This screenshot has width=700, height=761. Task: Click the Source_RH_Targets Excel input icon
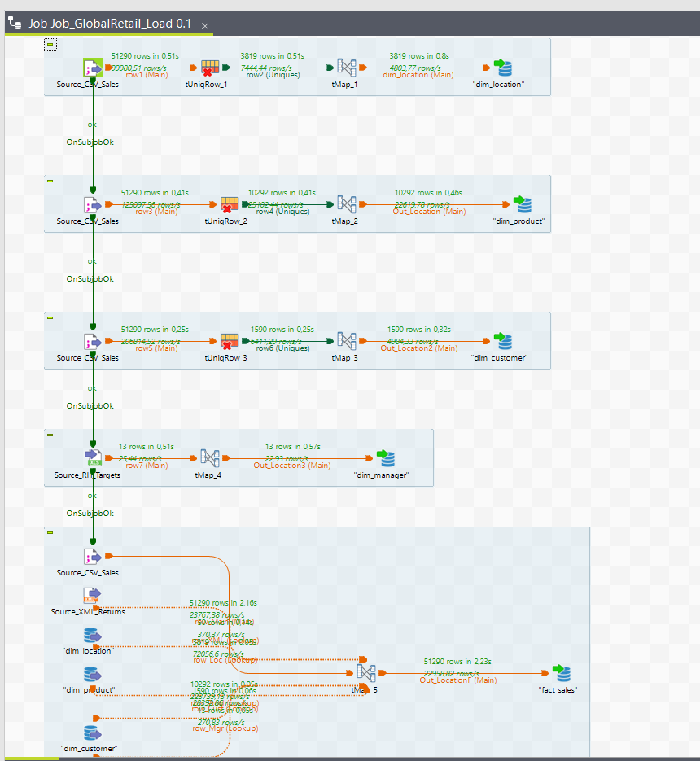pyautogui.click(x=92, y=459)
